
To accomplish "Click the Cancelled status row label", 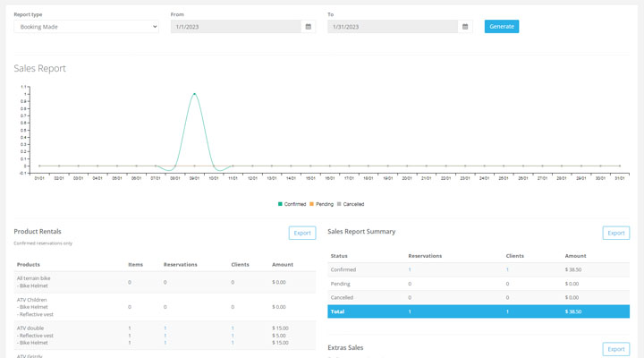I will [342, 297].
